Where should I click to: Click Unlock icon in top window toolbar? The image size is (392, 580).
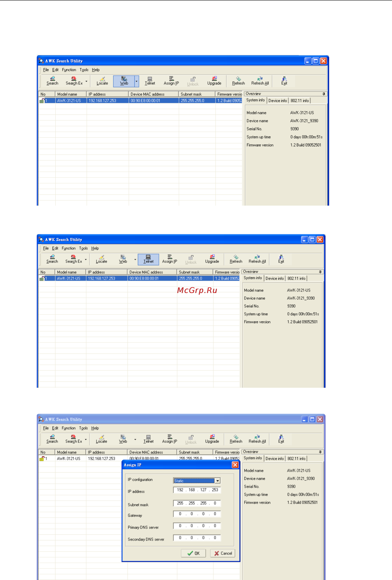pyautogui.click(x=193, y=81)
